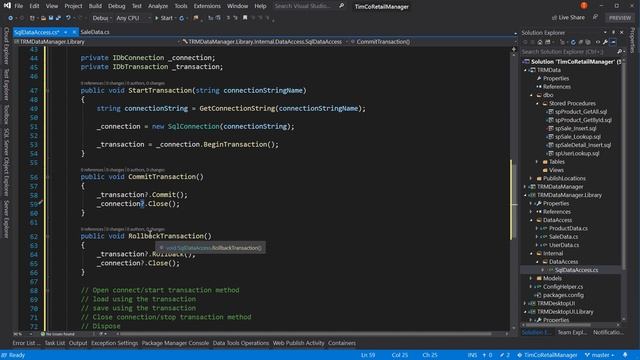
Task: Click the pencil pending-changes indicator in status bar
Action: pyautogui.click(x=505, y=355)
